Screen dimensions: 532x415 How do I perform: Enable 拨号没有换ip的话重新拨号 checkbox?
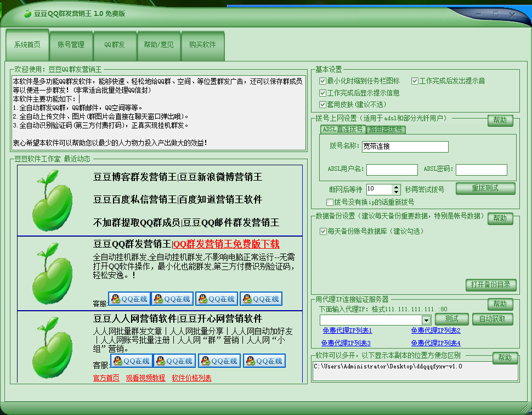click(330, 202)
